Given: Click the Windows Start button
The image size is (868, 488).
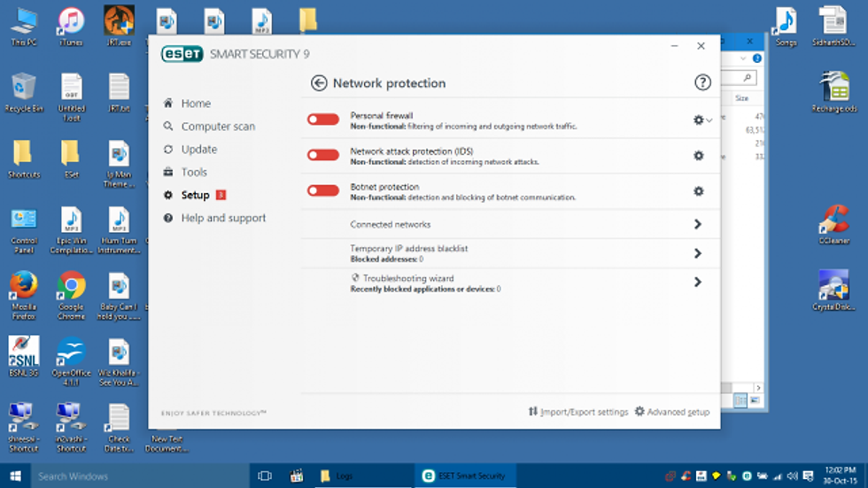Looking at the screenshot, I should pos(16,476).
